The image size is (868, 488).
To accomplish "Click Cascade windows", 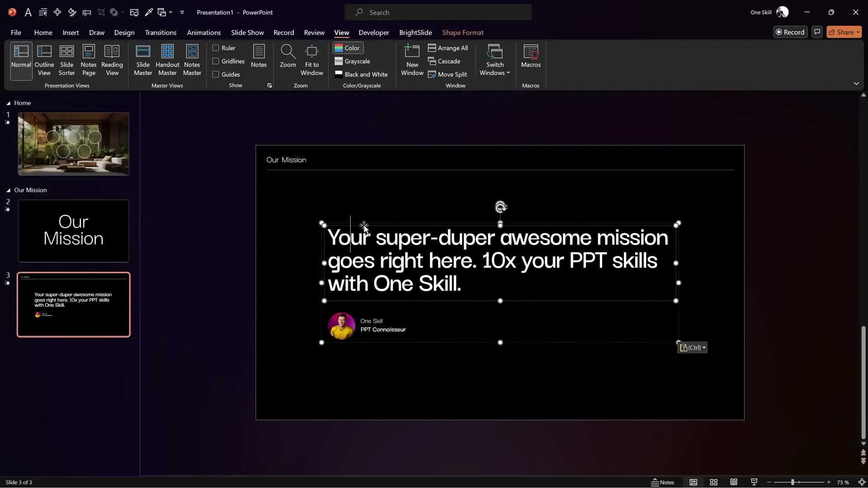I will pos(444,61).
